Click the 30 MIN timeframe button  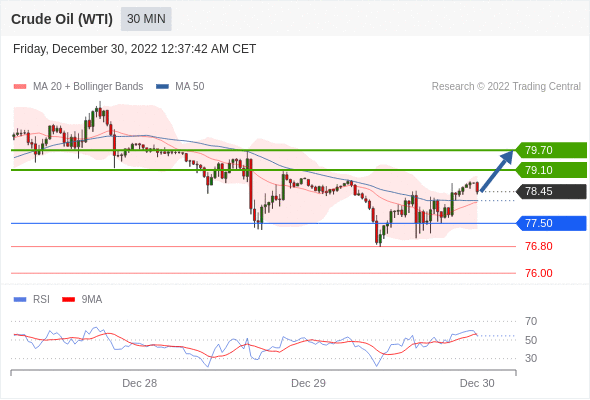[x=146, y=19]
